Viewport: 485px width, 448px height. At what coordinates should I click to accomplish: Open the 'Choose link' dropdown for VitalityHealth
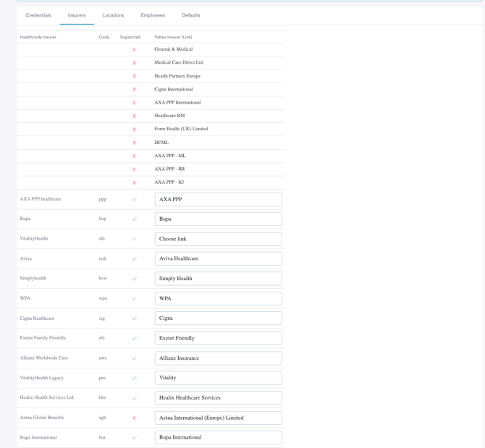click(x=218, y=239)
